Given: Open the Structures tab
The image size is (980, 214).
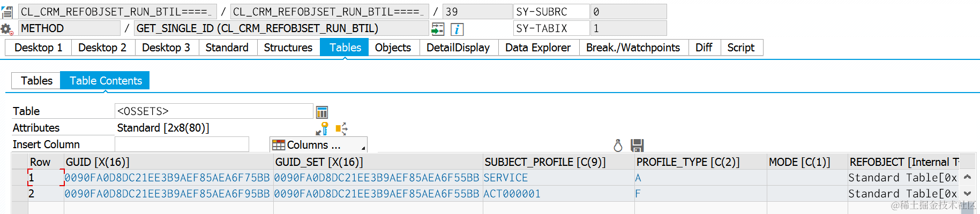Looking at the screenshot, I should [288, 48].
